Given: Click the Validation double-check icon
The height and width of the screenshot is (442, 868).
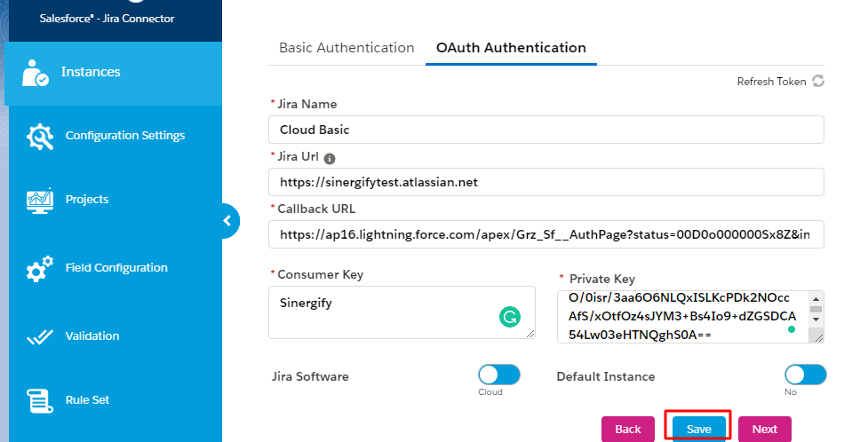Looking at the screenshot, I should coord(40,337).
